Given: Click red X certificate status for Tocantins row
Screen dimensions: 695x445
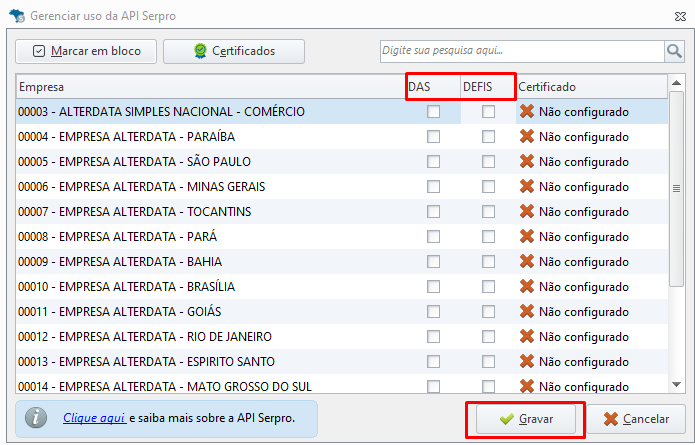Looking at the screenshot, I should click(x=527, y=211).
